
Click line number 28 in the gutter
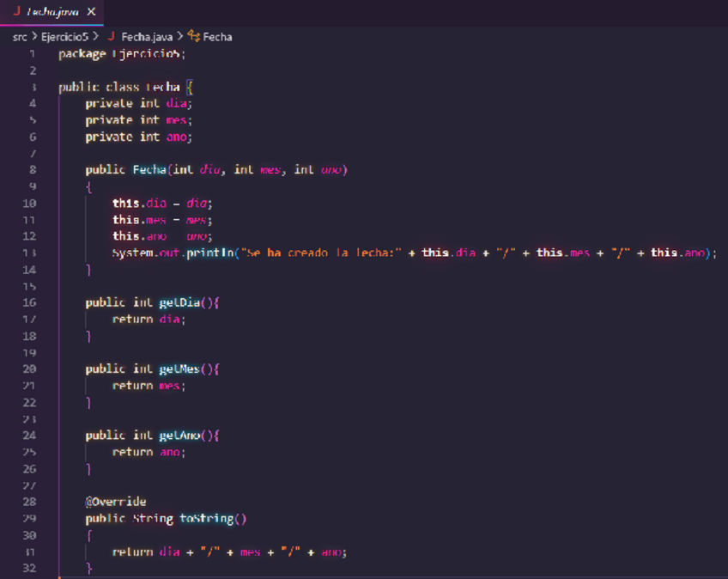(30, 502)
